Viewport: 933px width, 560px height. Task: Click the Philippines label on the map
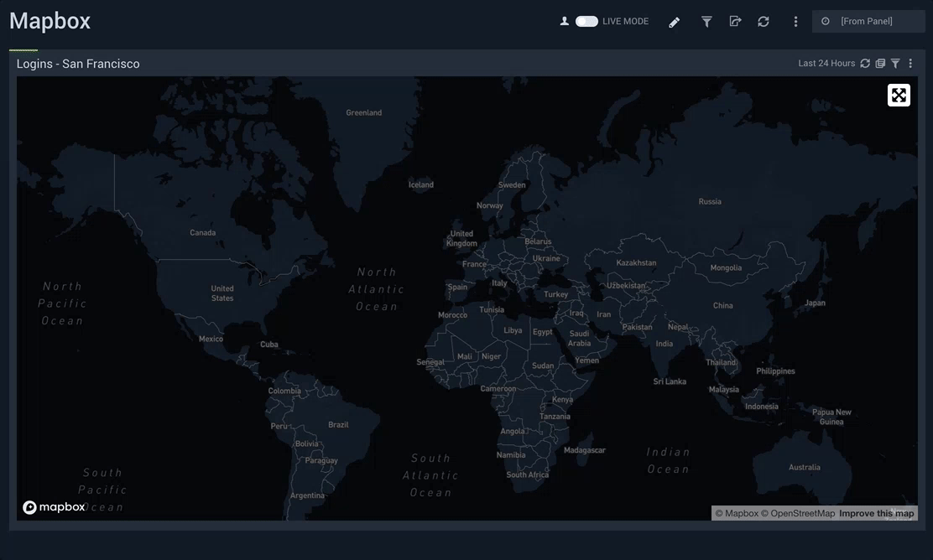point(775,371)
